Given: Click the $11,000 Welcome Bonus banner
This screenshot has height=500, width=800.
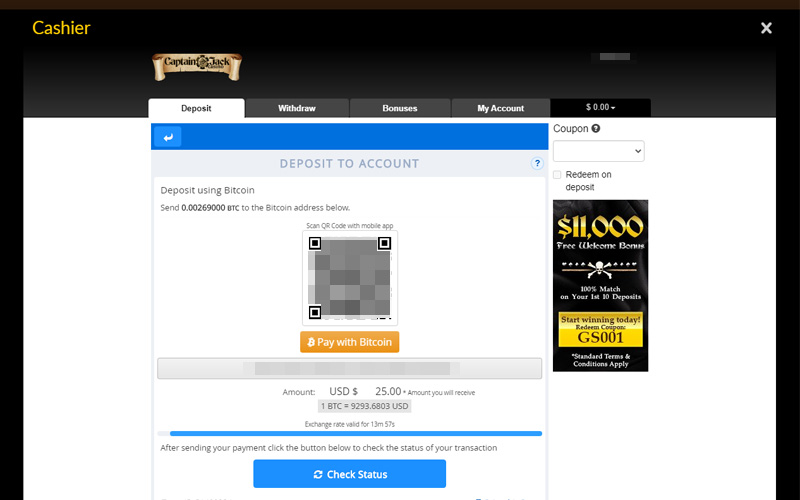Looking at the screenshot, I should [x=601, y=286].
